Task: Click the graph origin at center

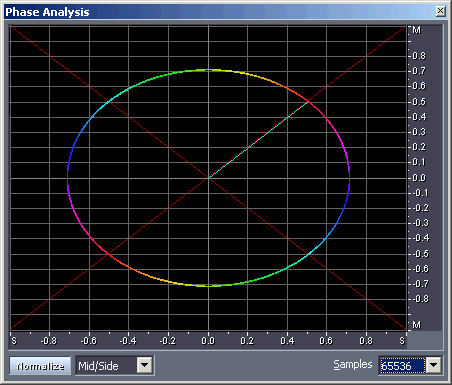Action: click(209, 178)
